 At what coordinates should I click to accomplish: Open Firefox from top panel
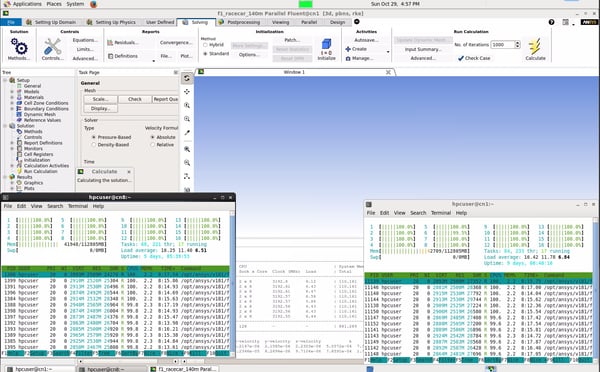(x=93, y=4)
